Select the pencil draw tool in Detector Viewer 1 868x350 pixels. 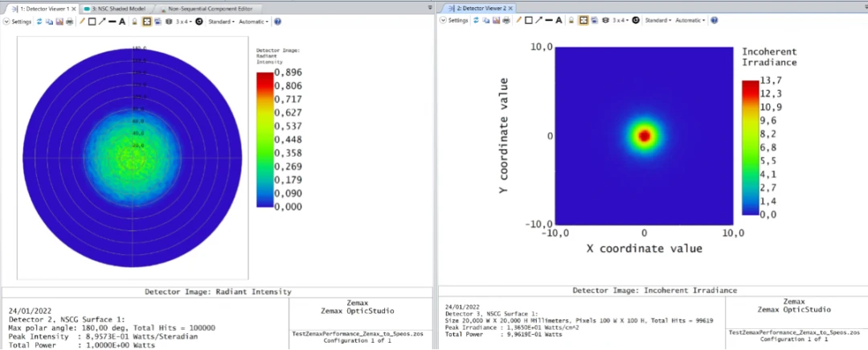point(82,22)
